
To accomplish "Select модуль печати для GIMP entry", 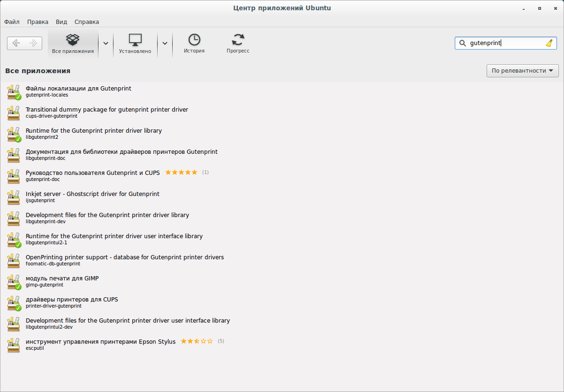I will pos(282,282).
